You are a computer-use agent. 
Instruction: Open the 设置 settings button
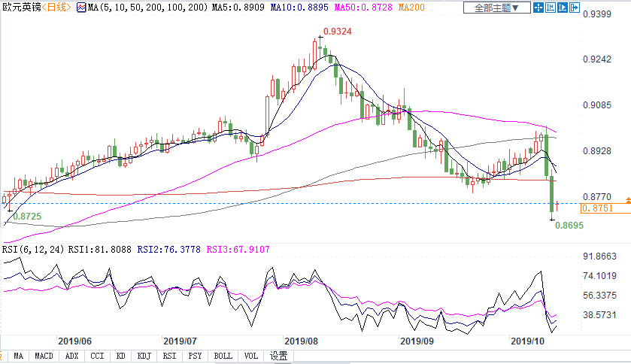[x=279, y=356]
